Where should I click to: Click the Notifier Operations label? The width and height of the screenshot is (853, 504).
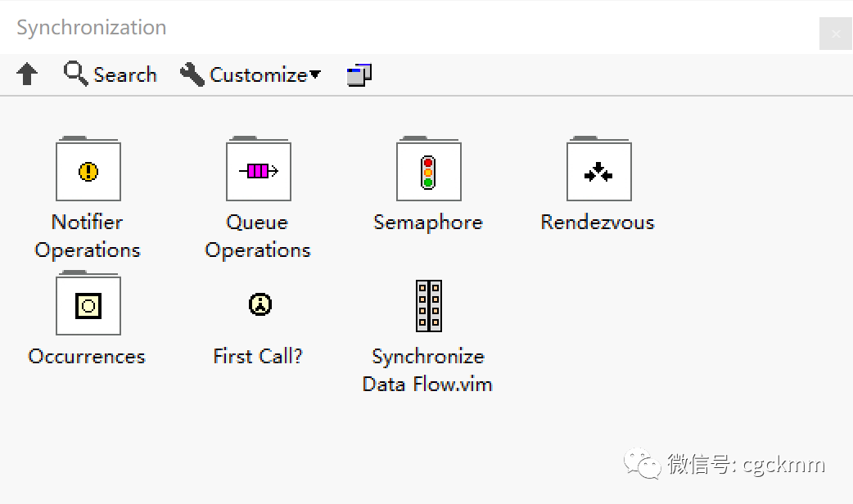88,236
